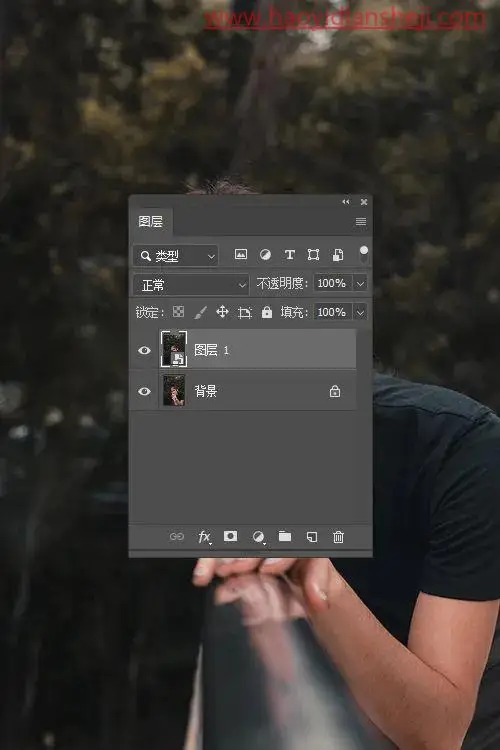Add a layer mask
This screenshot has height=750, width=500.
pyautogui.click(x=231, y=536)
